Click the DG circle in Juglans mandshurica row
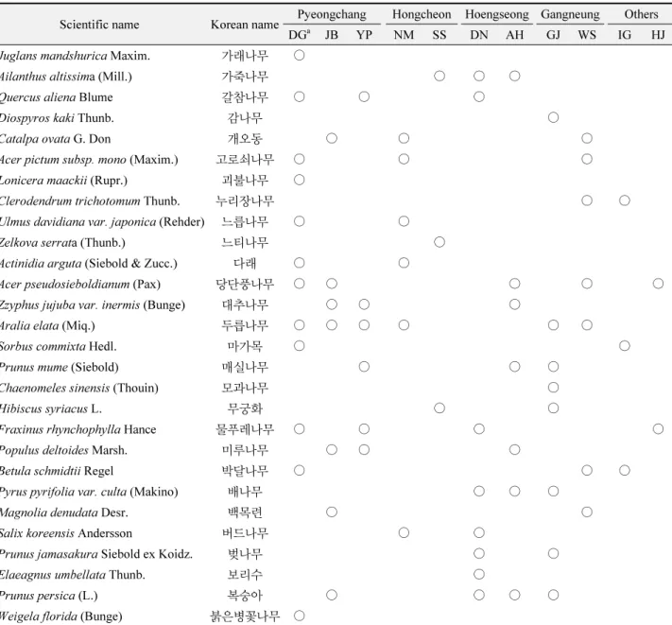The width and height of the screenshot is (672, 625). pos(300,55)
